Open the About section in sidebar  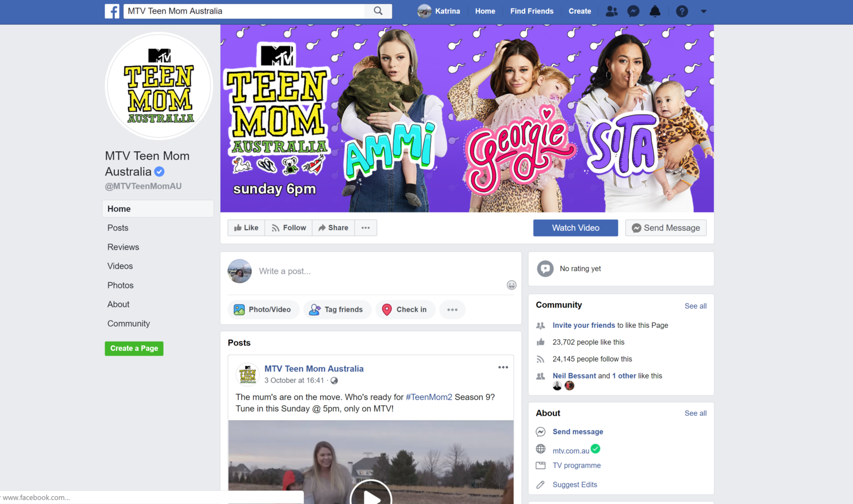118,305
